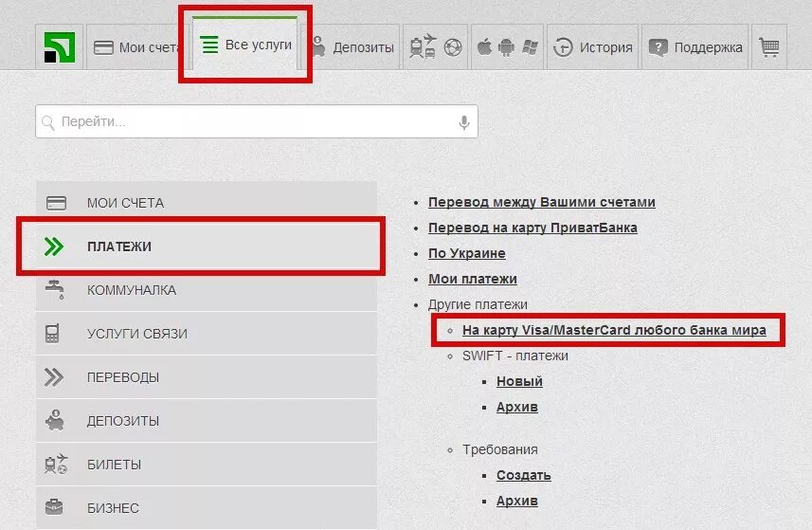The width and height of the screenshot is (812, 530).
Task: Click the Apple platform icon
Action: (x=484, y=47)
